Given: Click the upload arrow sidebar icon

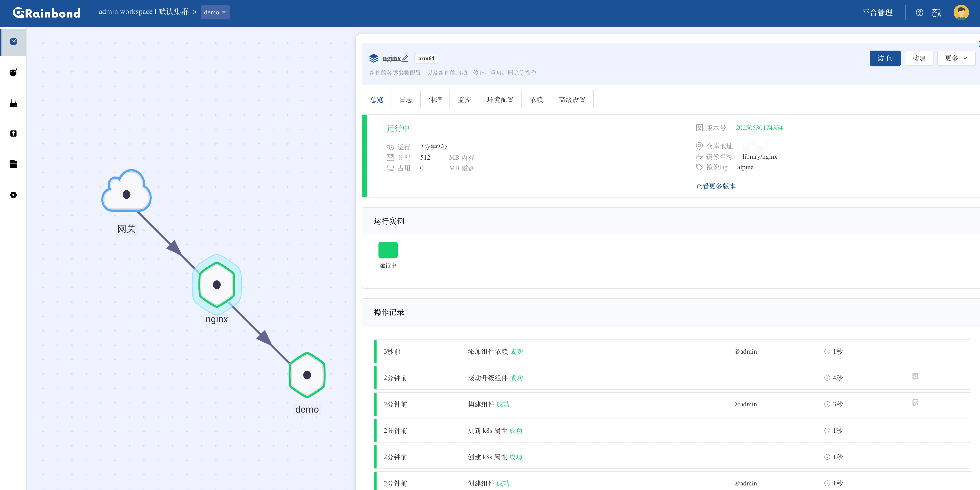Looking at the screenshot, I should (x=13, y=134).
